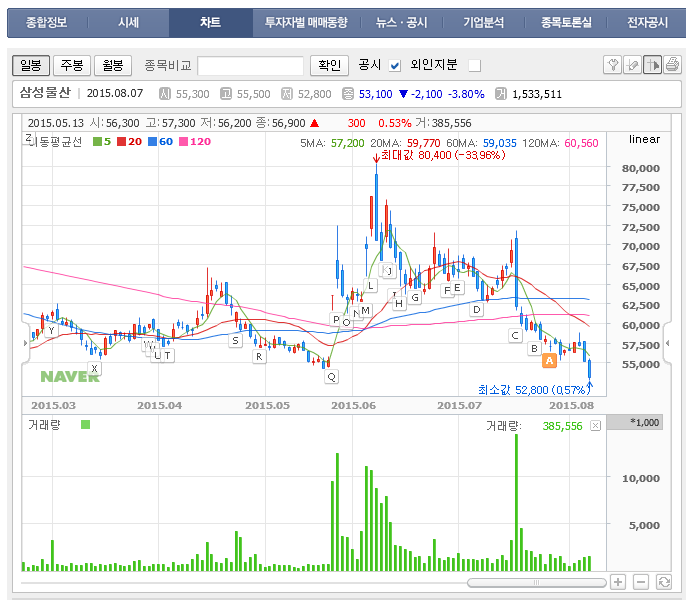Screen dimensions: 686x600
Task: Click disclosure marker T on chart
Action: coord(168,355)
